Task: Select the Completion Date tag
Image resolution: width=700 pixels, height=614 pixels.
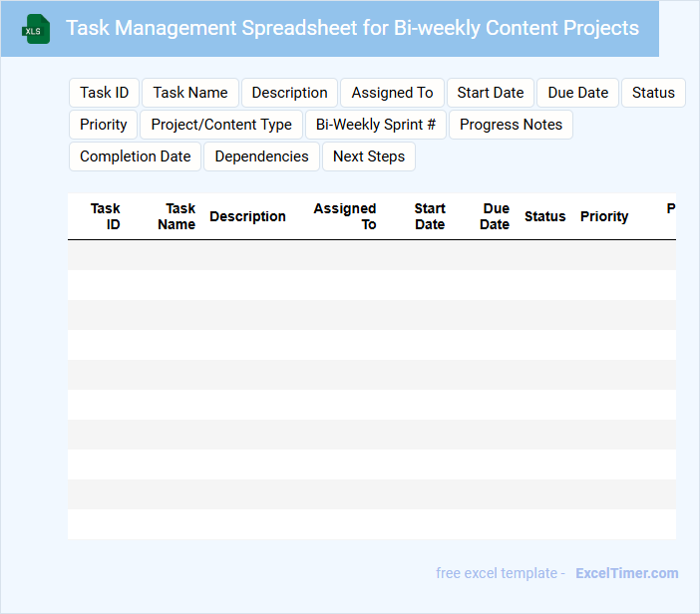Action: (135, 156)
